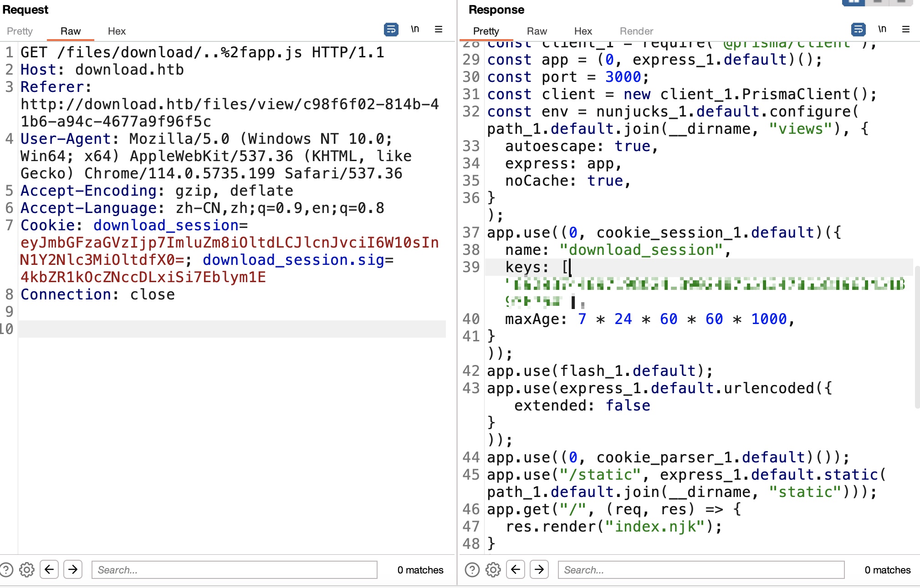Switch Request view to Hex tab

pyautogui.click(x=117, y=31)
